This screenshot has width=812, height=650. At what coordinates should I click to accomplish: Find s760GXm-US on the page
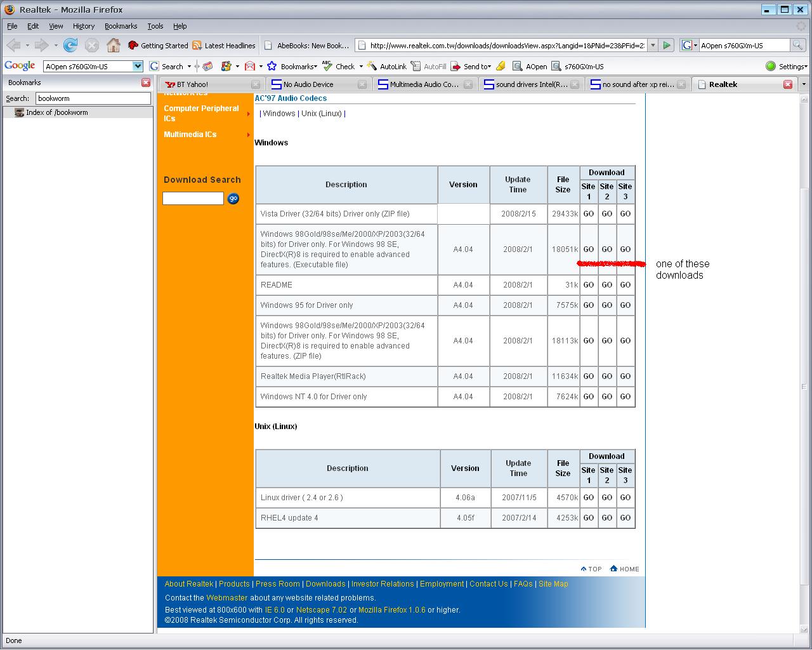pos(578,66)
